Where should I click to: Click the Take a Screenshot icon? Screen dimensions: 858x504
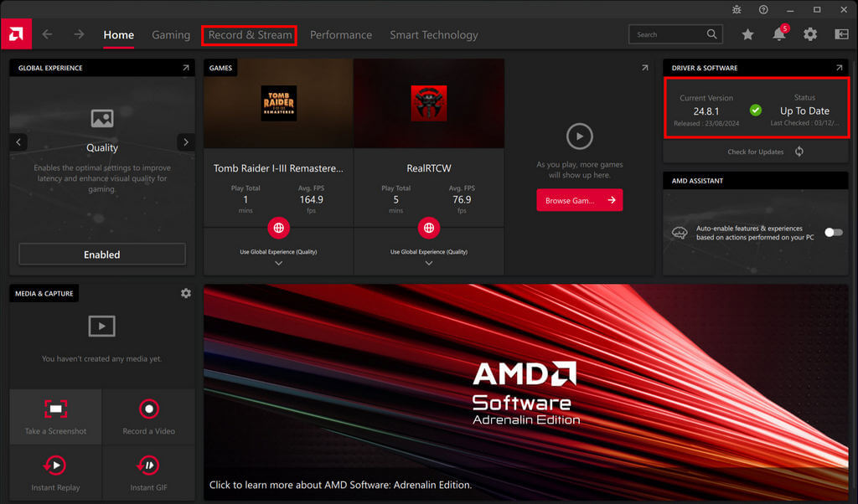[55, 409]
